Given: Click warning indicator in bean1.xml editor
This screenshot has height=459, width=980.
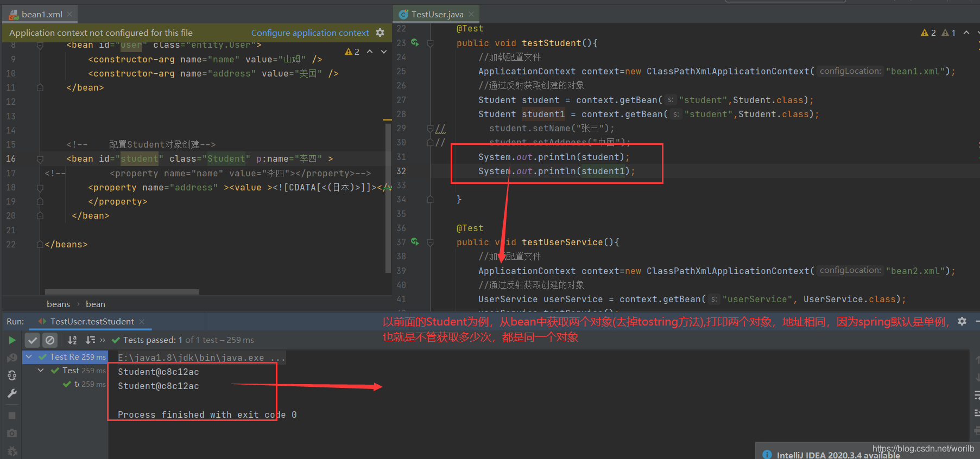Looking at the screenshot, I should (x=352, y=52).
